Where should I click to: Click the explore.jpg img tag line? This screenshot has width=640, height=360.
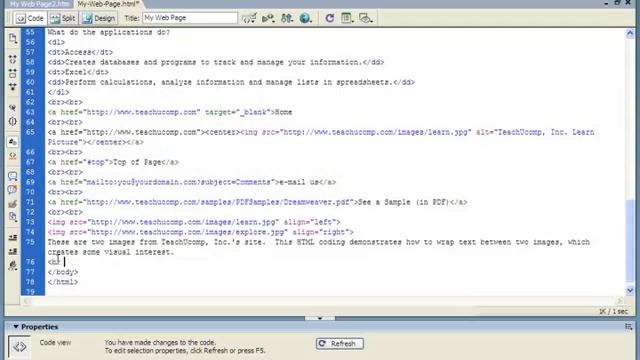[200, 232]
